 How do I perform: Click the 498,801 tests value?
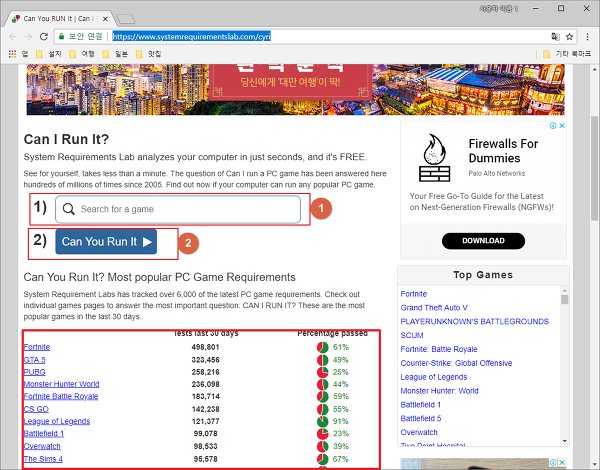coord(205,347)
